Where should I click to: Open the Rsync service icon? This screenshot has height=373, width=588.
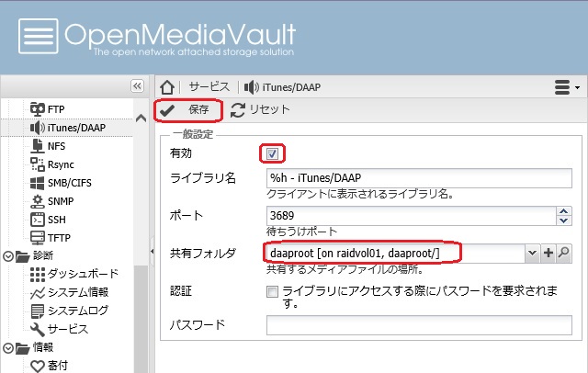[37, 164]
